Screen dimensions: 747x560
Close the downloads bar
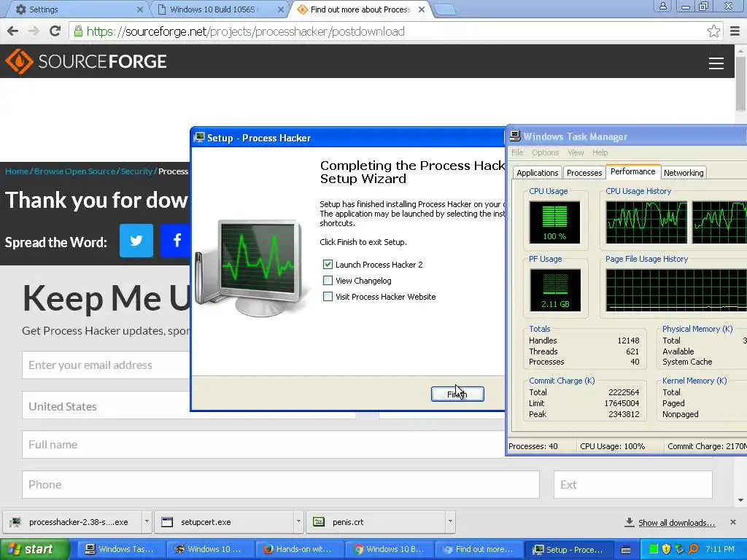pos(732,522)
